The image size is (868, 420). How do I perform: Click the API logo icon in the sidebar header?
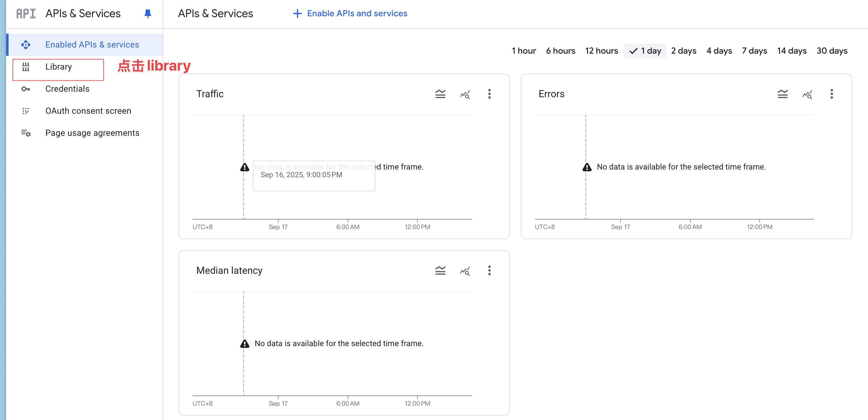26,13
